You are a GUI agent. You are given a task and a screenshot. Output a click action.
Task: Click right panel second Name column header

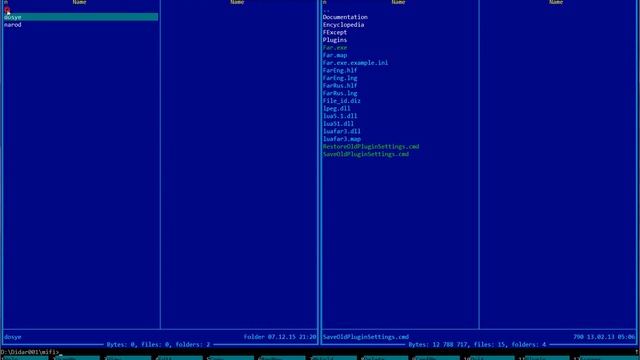[x=556, y=2]
